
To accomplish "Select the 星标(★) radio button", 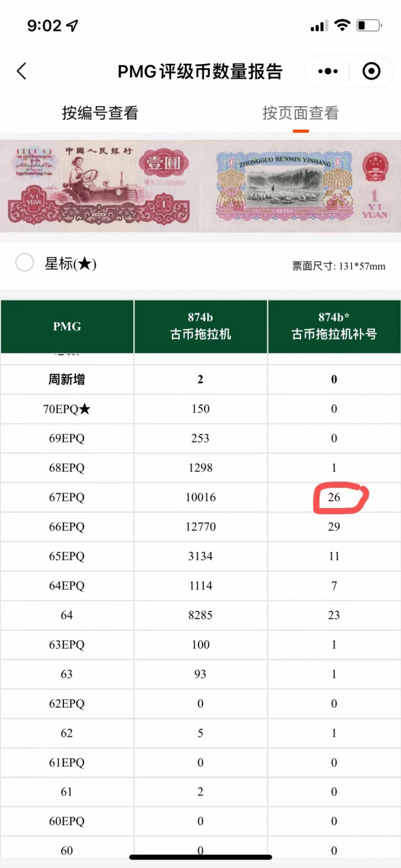I will (x=25, y=263).
